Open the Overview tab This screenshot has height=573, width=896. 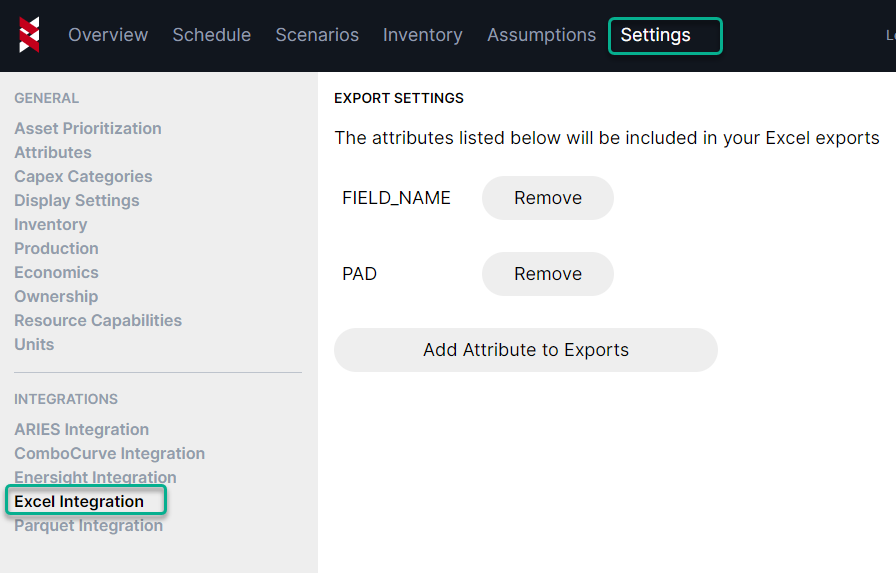tap(108, 35)
